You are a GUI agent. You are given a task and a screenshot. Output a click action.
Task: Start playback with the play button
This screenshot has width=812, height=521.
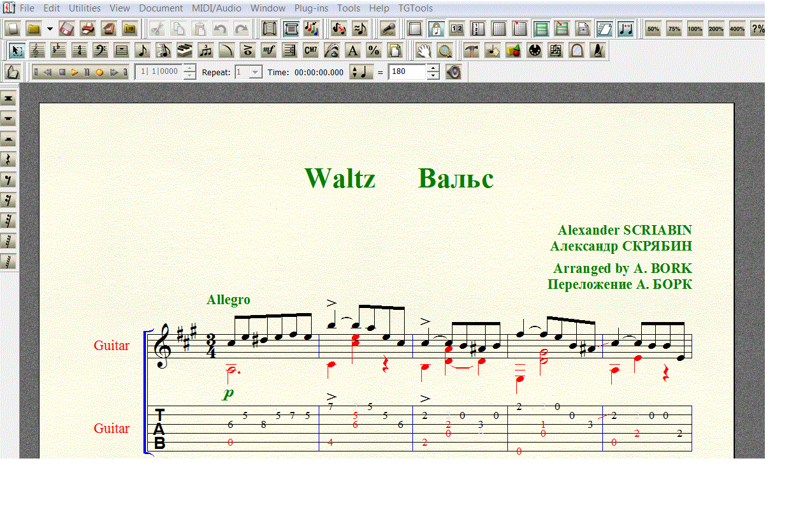[75, 72]
